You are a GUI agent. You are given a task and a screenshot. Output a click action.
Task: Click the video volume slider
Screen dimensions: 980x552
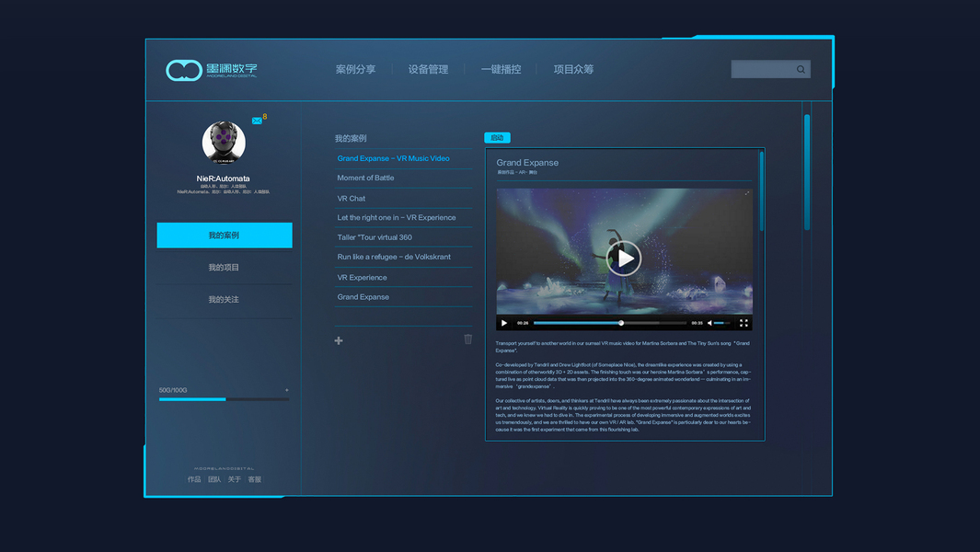721,323
